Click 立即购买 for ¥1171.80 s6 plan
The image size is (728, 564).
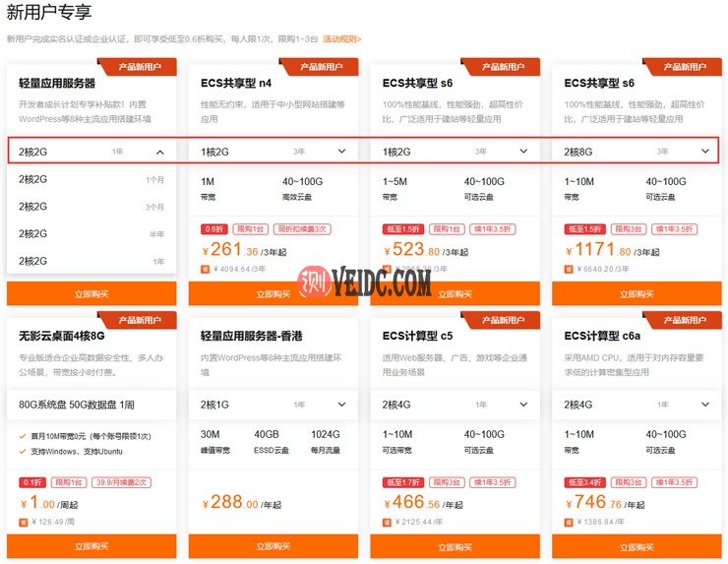[637, 293]
